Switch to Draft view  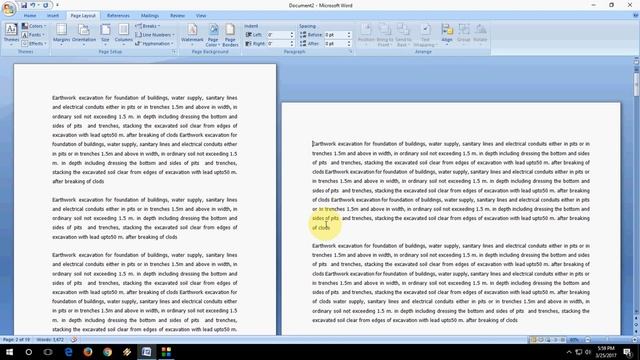pyautogui.click(x=563, y=340)
